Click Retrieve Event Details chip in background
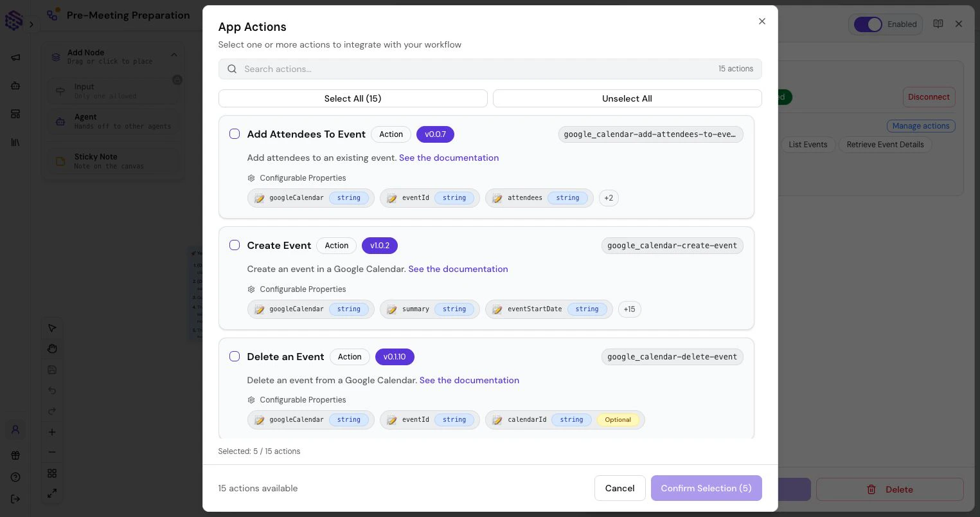 point(885,145)
